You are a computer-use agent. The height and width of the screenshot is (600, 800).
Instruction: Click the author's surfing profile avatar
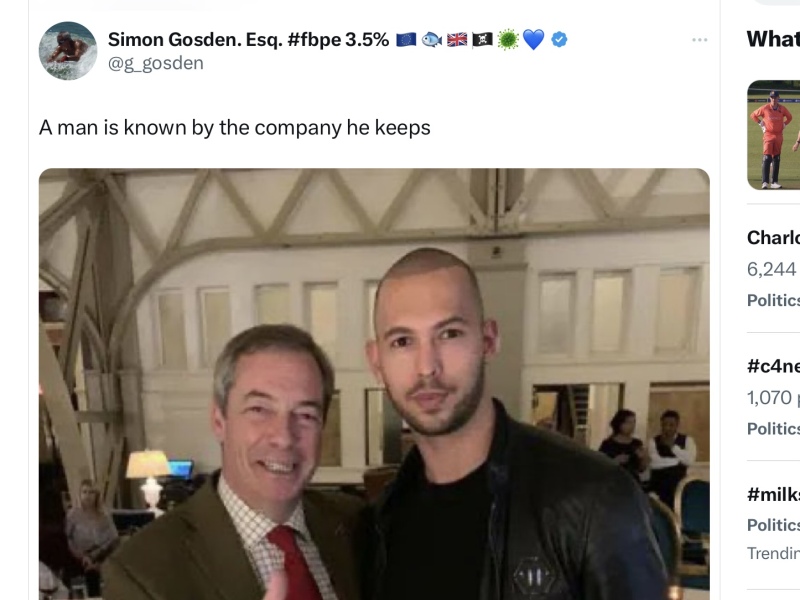coord(68,51)
